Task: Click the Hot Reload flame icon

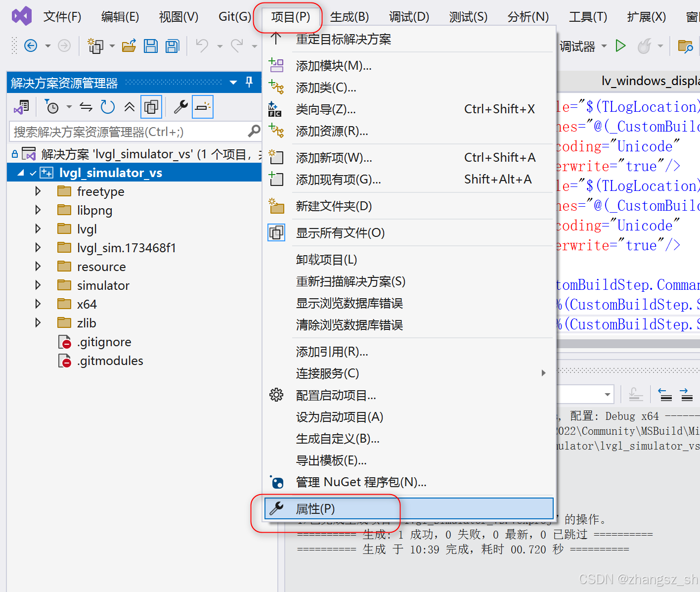Action: (x=644, y=46)
